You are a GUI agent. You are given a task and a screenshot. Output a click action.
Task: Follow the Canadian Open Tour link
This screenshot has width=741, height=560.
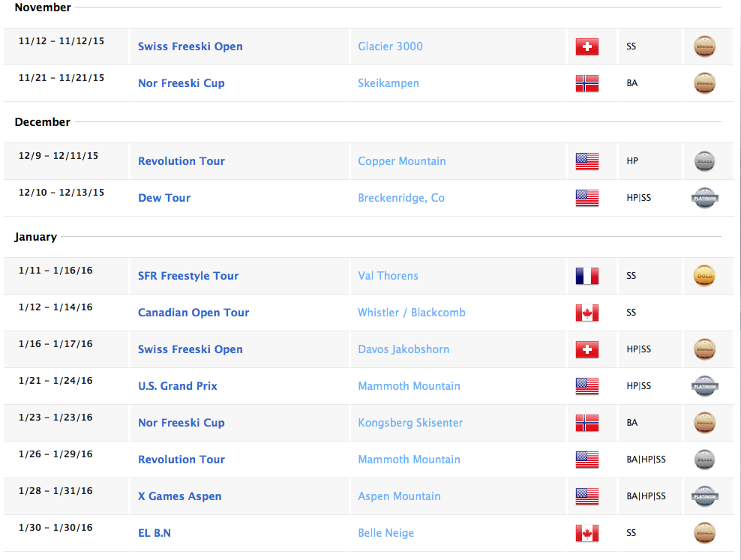click(x=193, y=313)
